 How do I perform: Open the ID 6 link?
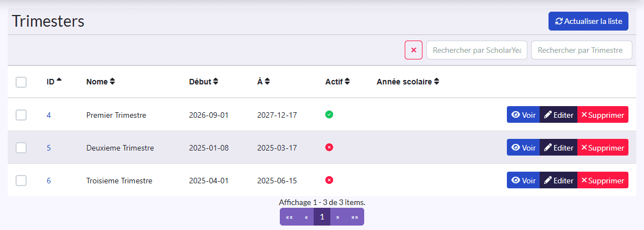coord(48,181)
